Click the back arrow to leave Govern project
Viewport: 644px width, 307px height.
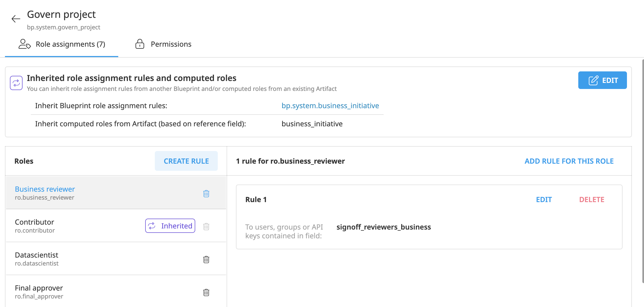16,19
